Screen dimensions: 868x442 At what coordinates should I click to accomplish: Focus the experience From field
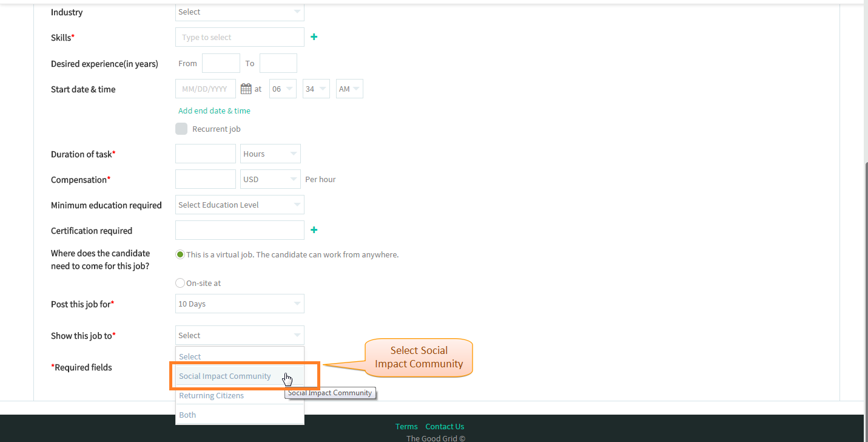pos(221,63)
